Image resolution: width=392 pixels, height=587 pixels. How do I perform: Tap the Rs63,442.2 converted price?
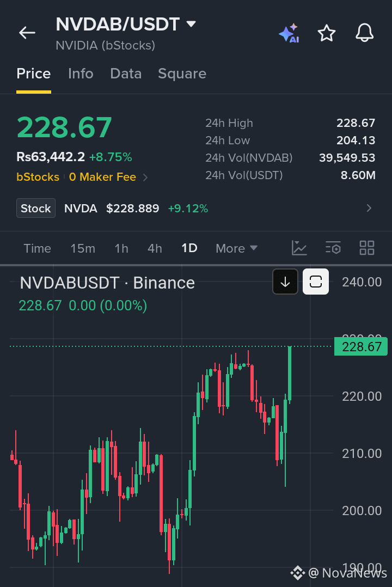(x=51, y=156)
